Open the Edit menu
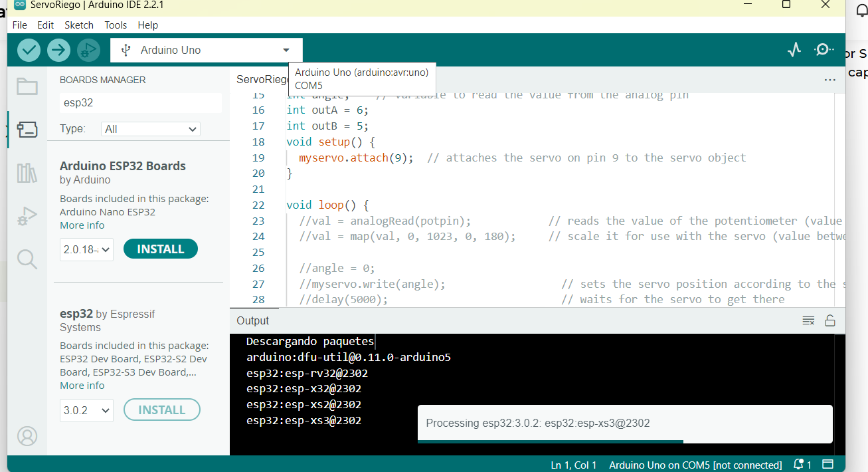Viewport: 868px width, 472px height. tap(45, 25)
